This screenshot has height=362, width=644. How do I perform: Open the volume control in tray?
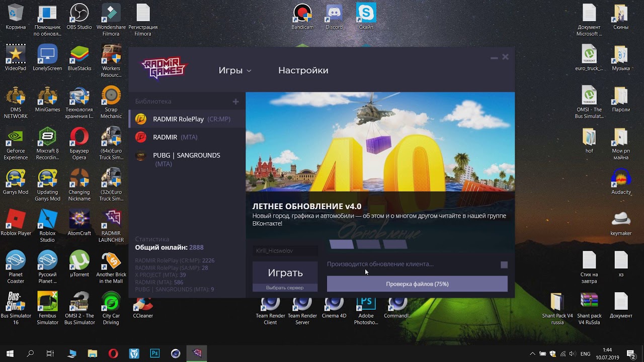point(573,354)
